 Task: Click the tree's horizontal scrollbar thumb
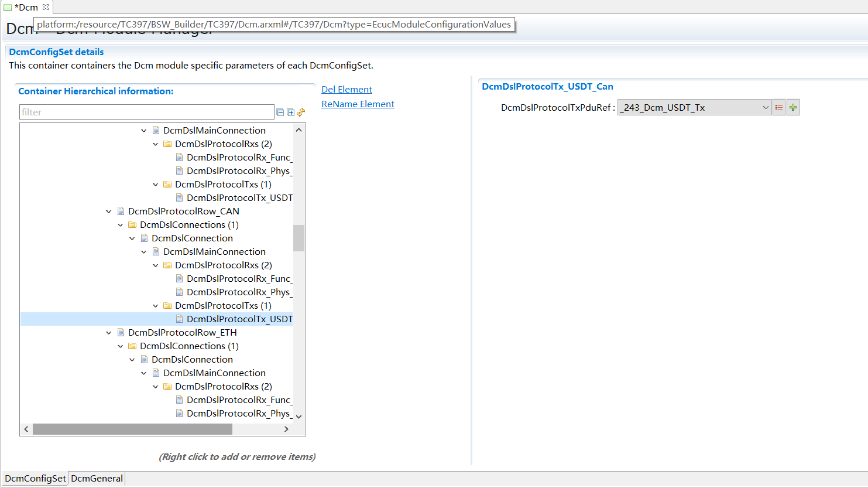point(132,429)
